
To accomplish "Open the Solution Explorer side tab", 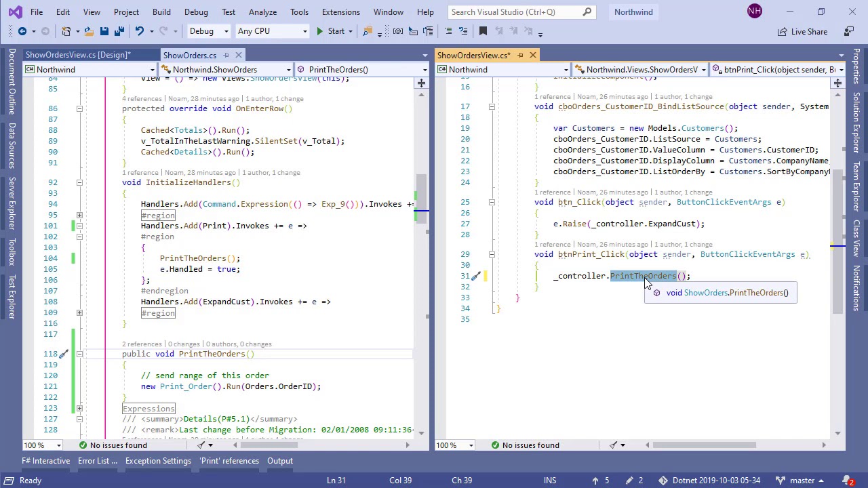I will tap(856, 121).
